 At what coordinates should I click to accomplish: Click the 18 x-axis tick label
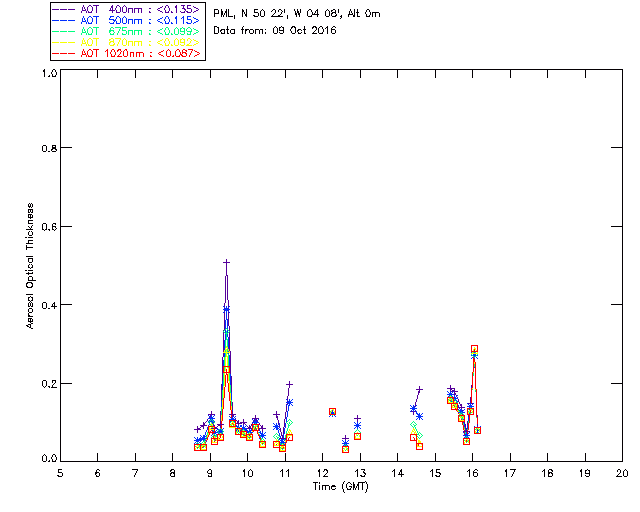tap(547, 473)
